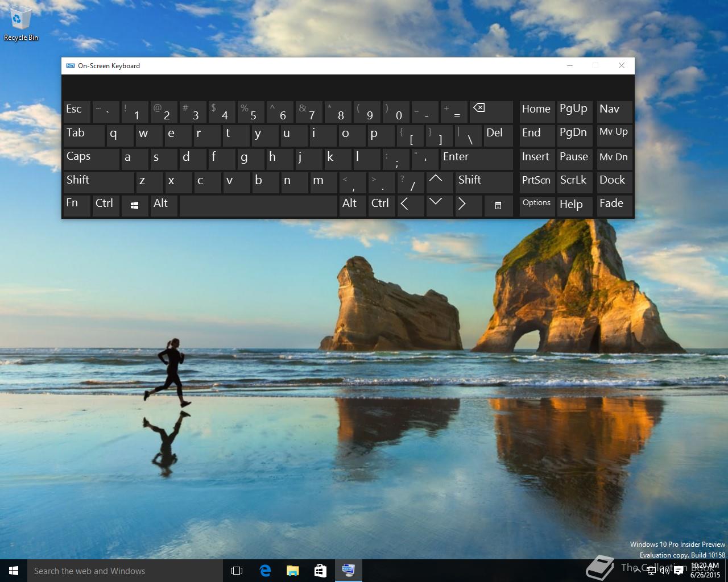Toggle the left Ctrl key
This screenshot has height=582, width=728.
click(106, 206)
